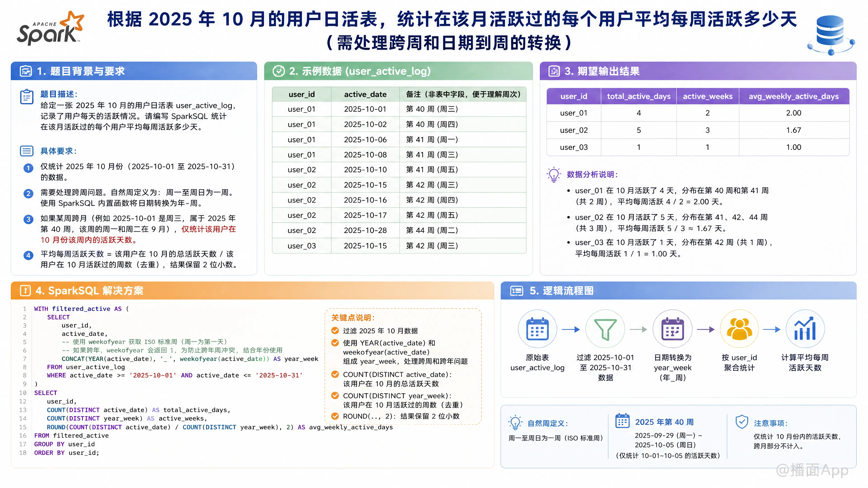Click the 2025-10-01 date cell
This screenshot has height=488, width=868.
[365, 109]
